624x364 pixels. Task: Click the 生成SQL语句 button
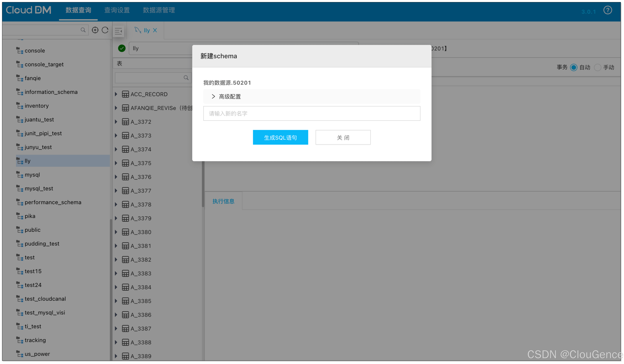click(280, 138)
